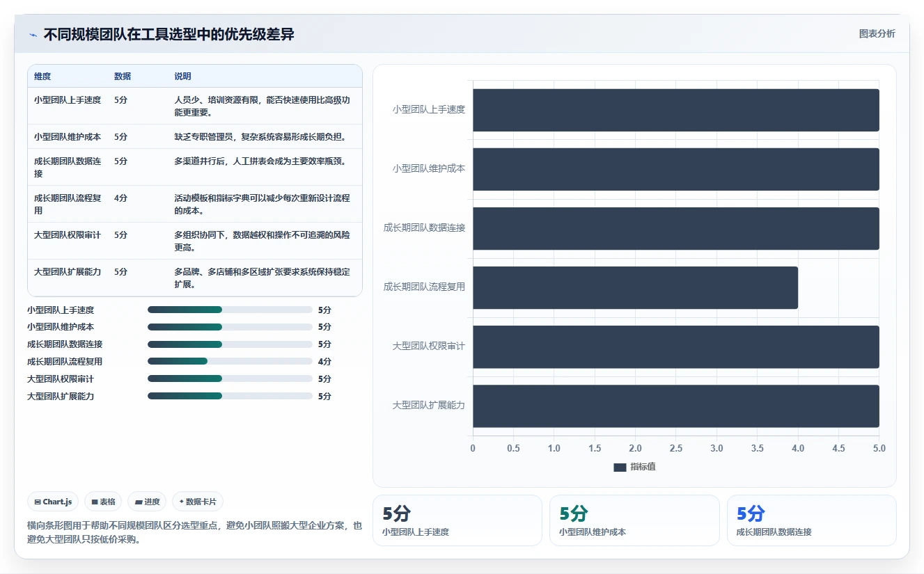924x574 pixels.
Task: Click the 成长期团队流程复用 progress bar
Action: coord(230,362)
